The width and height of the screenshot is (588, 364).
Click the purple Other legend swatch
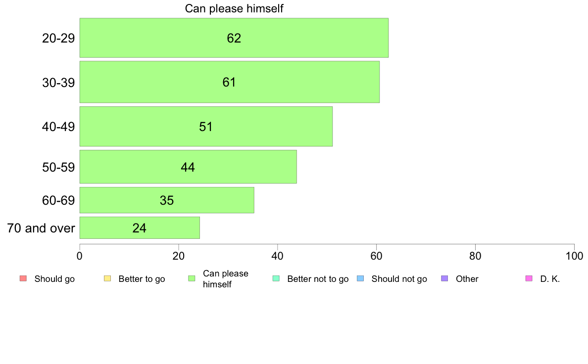click(444, 278)
